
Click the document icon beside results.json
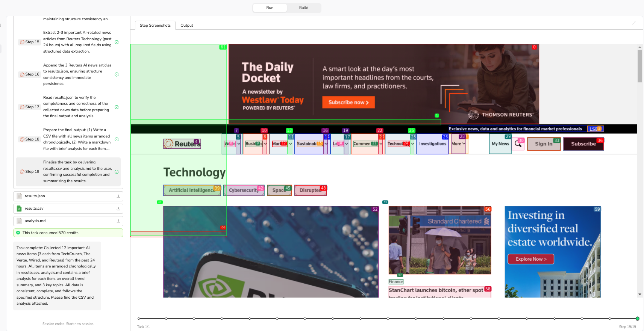point(19,196)
